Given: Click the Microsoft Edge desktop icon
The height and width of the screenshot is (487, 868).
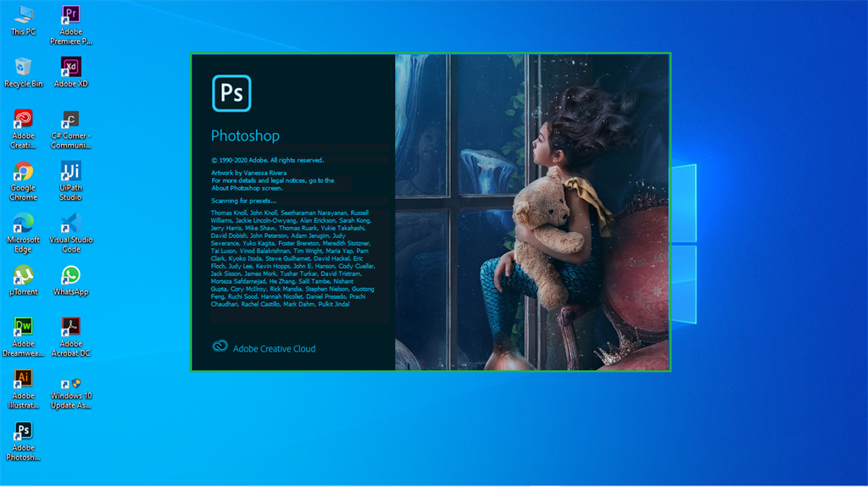Looking at the screenshot, I should click(x=23, y=234).
